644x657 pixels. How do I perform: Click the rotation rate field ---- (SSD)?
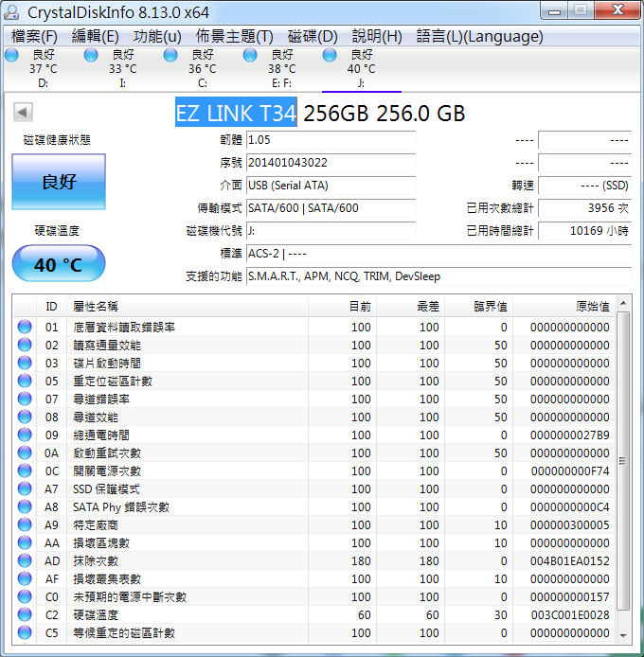pyautogui.click(x=585, y=186)
